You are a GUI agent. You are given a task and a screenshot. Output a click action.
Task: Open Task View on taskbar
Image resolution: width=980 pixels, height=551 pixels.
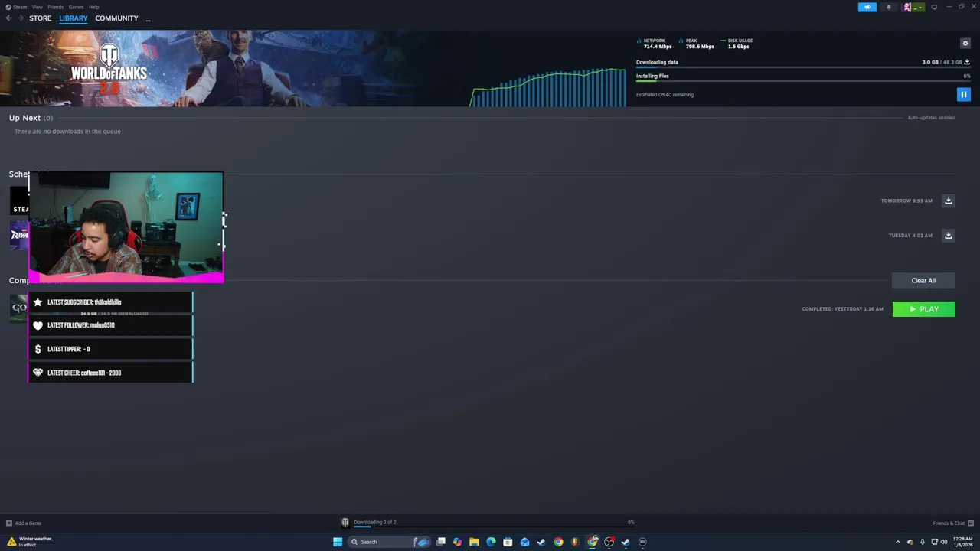tap(441, 542)
